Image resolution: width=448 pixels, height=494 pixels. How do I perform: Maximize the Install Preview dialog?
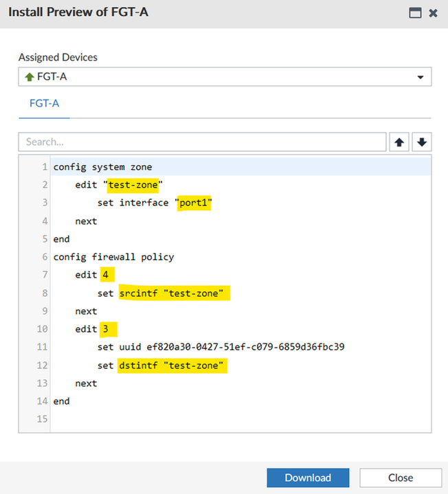coord(415,13)
